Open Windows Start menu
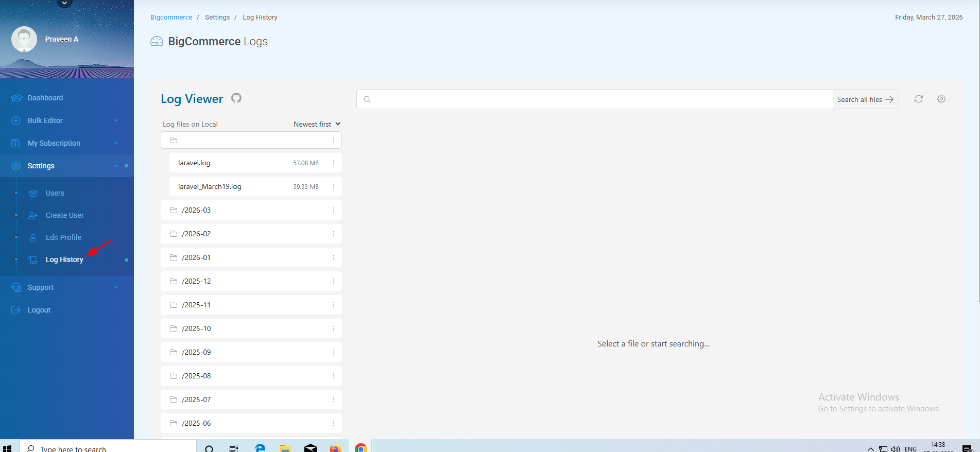Image resolution: width=980 pixels, height=452 pixels. (7, 448)
